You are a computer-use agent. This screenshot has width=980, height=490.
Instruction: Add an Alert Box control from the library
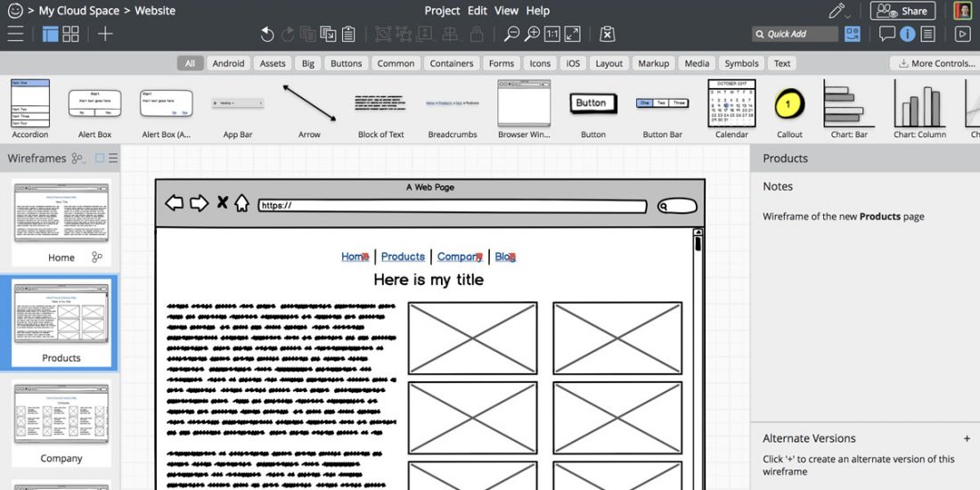tap(95, 109)
